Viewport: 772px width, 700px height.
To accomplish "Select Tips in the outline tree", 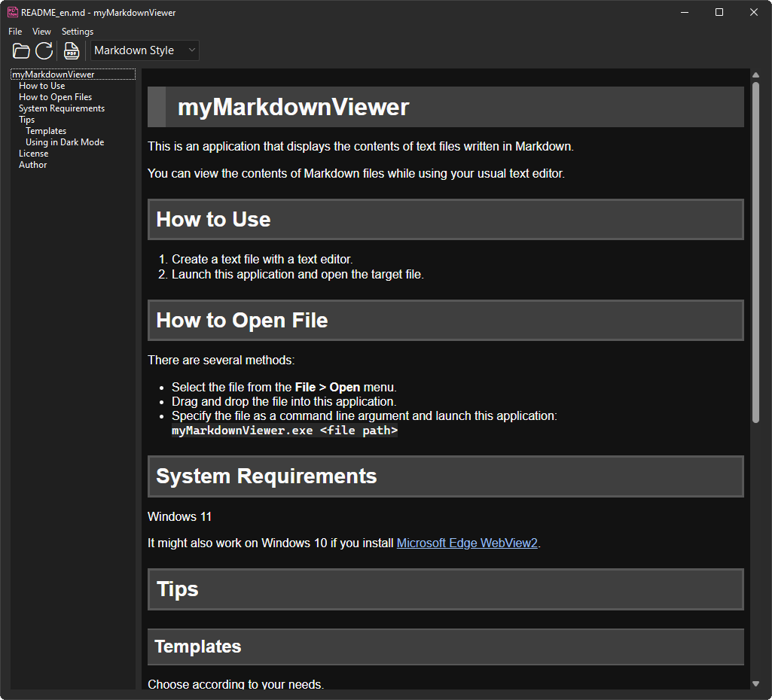I will 26,120.
